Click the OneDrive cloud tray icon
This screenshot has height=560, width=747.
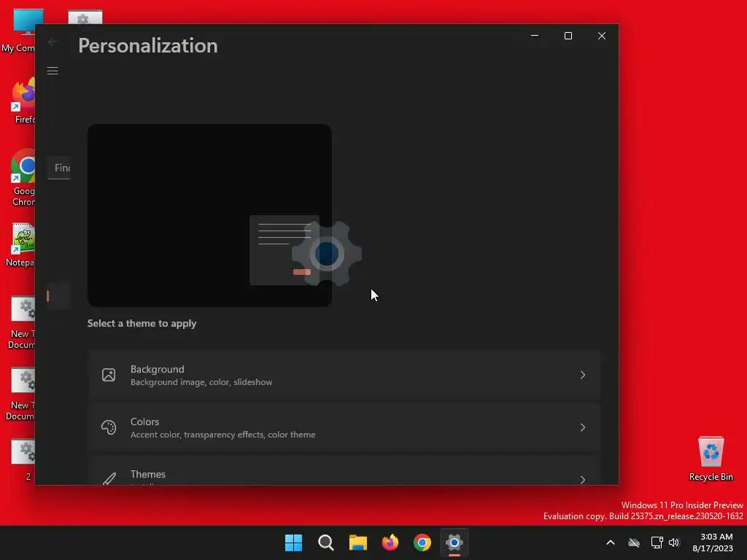[x=634, y=542]
